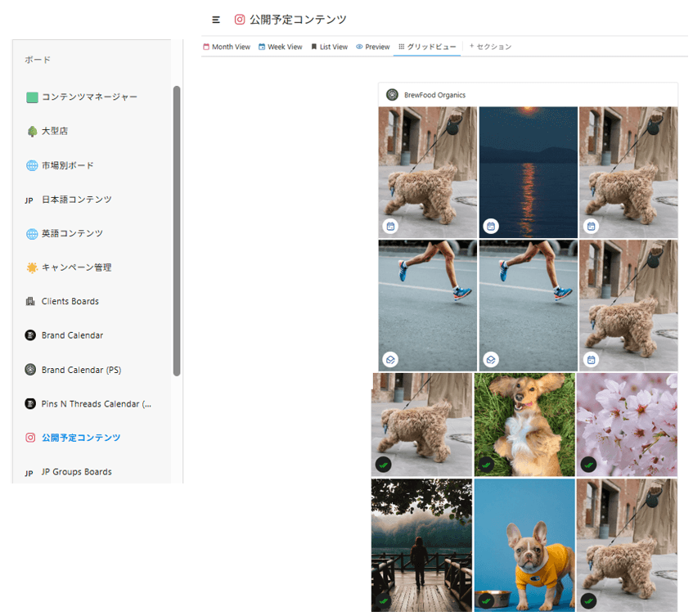Open the French bulldog in yellow shirt post
The image size is (693, 616).
coord(524,546)
